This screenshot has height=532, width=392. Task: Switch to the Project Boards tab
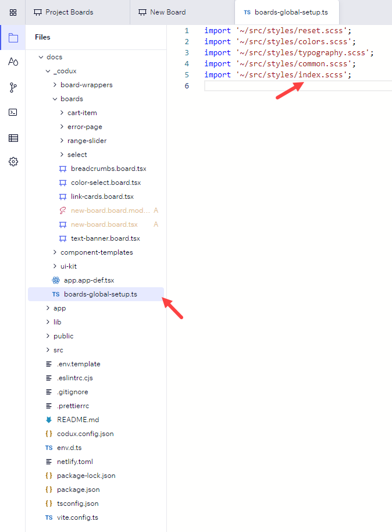tap(77, 12)
